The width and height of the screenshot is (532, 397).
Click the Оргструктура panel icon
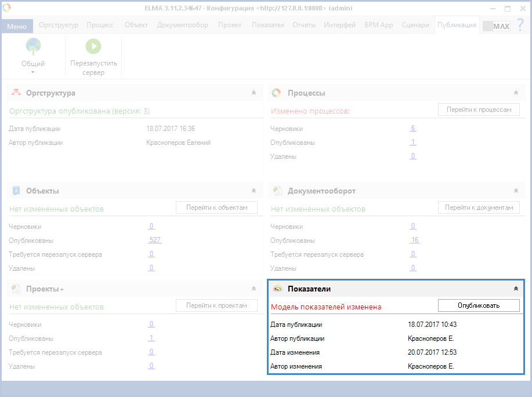pyautogui.click(x=16, y=93)
